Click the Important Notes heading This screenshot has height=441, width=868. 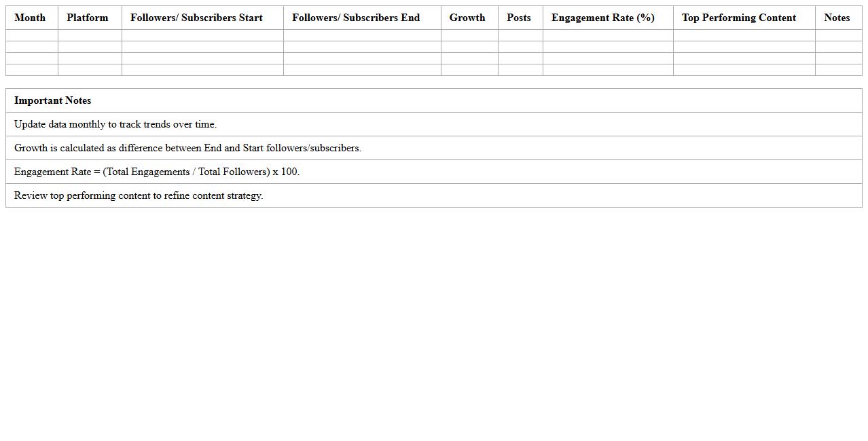tap(52, 100)
